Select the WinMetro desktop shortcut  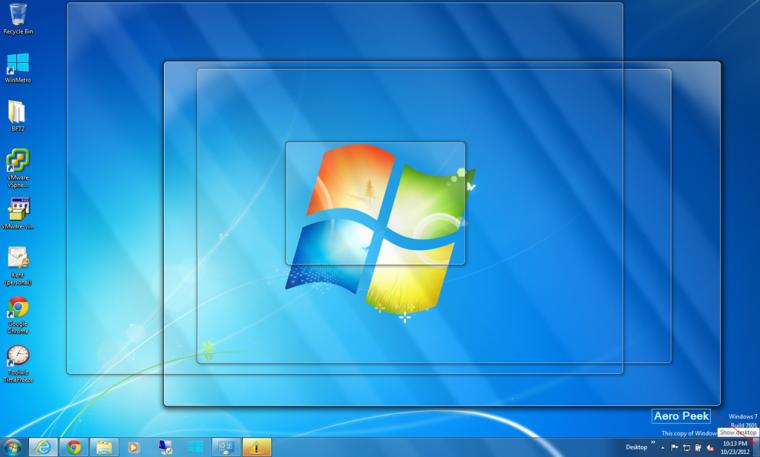tap(18, 68)
